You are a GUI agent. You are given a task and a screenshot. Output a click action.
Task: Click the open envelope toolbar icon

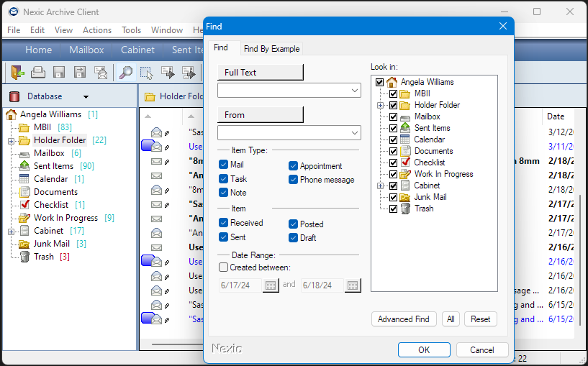click(x=101, y=72)
